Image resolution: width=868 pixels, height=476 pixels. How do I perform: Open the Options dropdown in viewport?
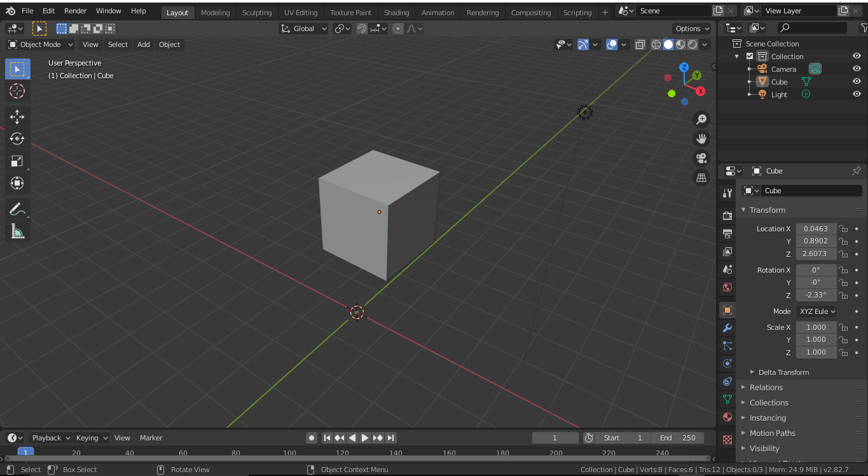[692, 29]
